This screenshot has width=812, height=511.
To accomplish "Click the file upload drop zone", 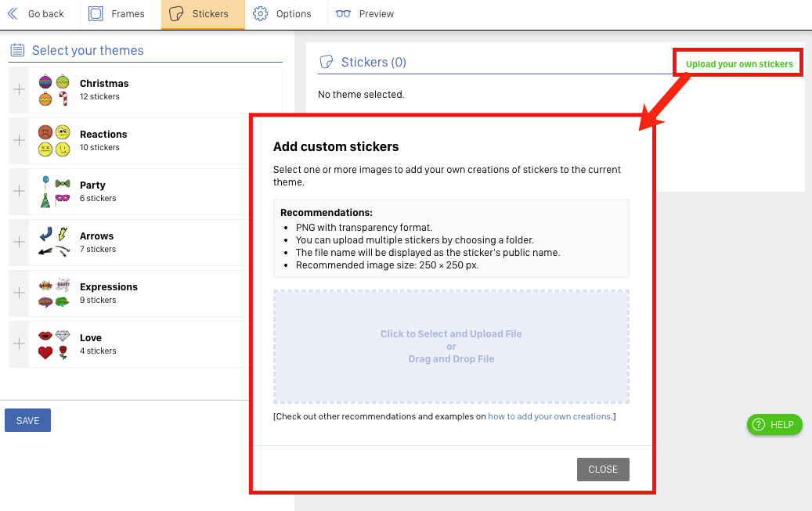I will pyautogui.click(x=451, y=347).
